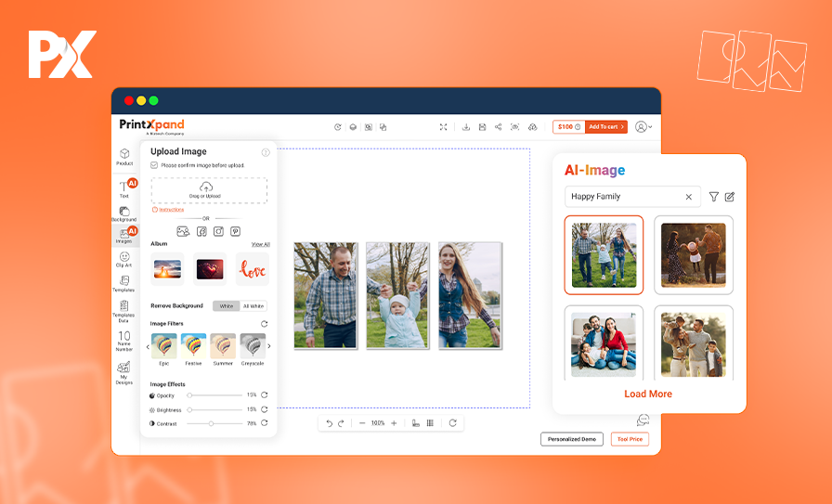
Task: Click the edit prompt icon in AI-Image
Action: click(x=730, y=197)
